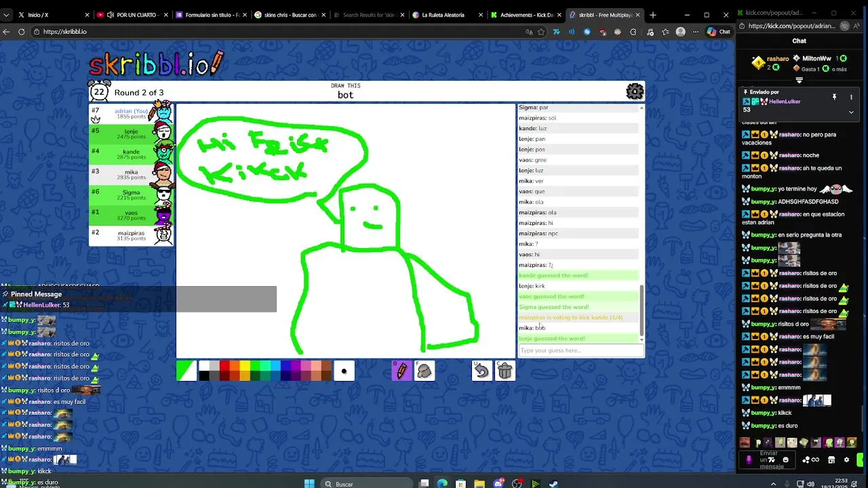The width and height of the screenshot is (868, 488).
Task: Click the skribbl.io address bar
Action: pyautogui.click(x=278, y=32)
